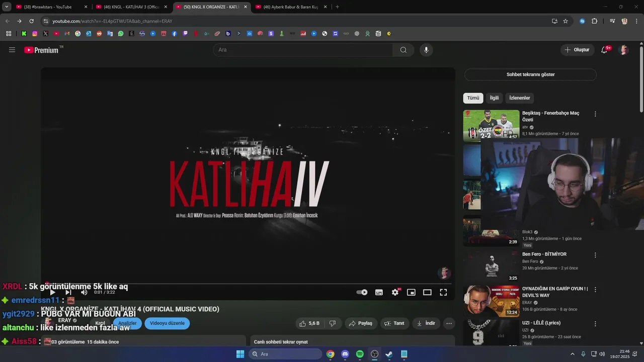The width and height of the screenshot is (644, 362).
Task: Start voice search with microphone icon
Action: pyautogui.click(x=426, y=50)
